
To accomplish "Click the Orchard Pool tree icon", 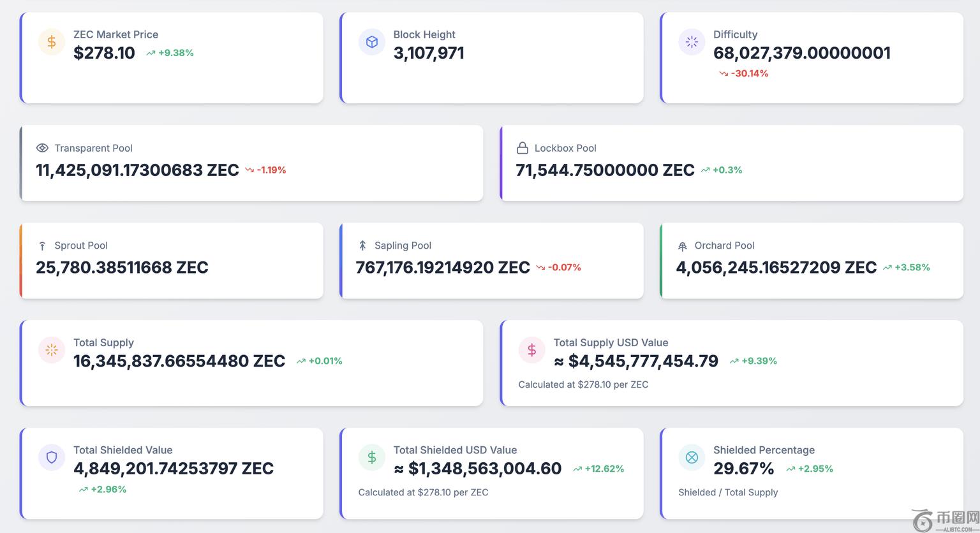I will (682, 246).
